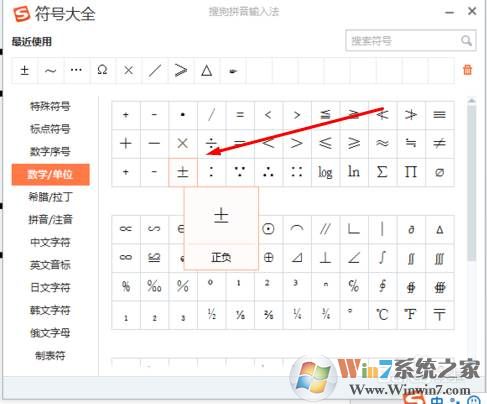The width and height of the screenshot is (487, 404).
Task: Open the 制表符 category
Action: [50, 355]
